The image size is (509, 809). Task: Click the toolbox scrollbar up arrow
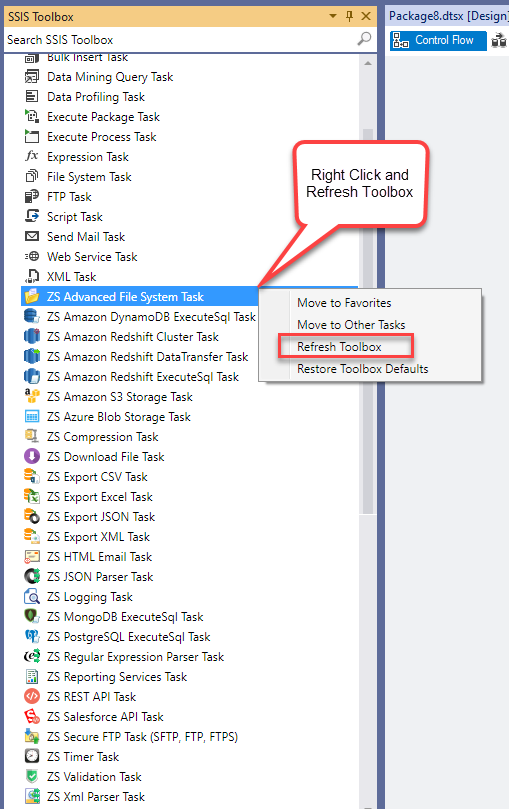[368, 63]
